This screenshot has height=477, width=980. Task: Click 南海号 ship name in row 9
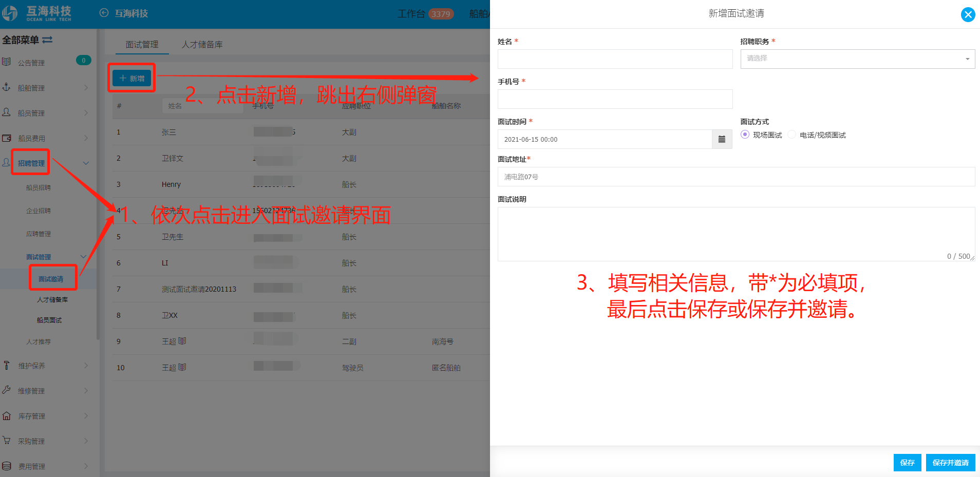tap(442, 341)
